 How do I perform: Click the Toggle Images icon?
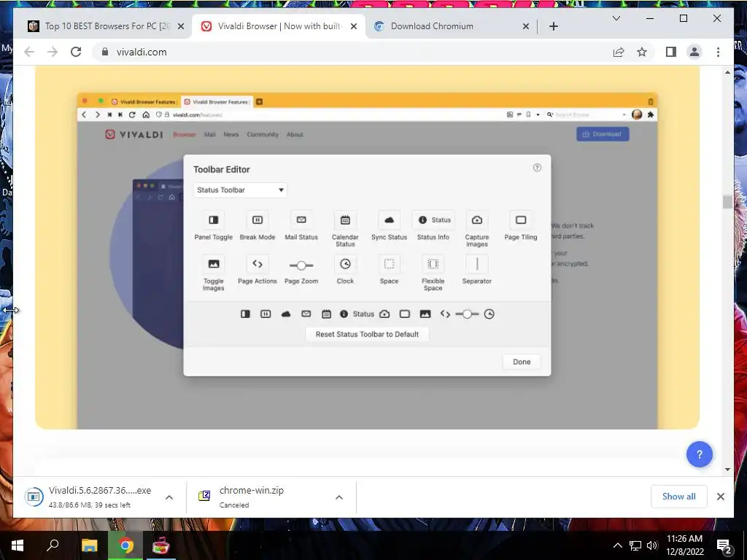click(214, 264)
